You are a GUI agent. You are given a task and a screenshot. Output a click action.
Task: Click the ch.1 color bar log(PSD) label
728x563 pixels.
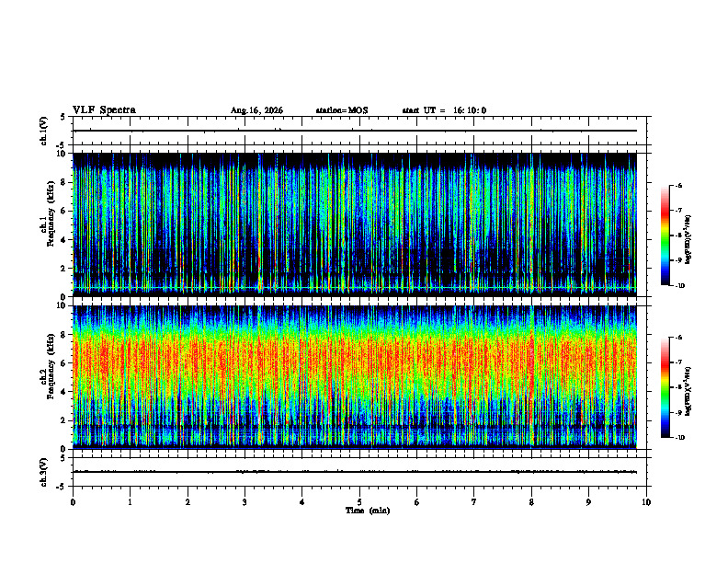pos(688,240)
